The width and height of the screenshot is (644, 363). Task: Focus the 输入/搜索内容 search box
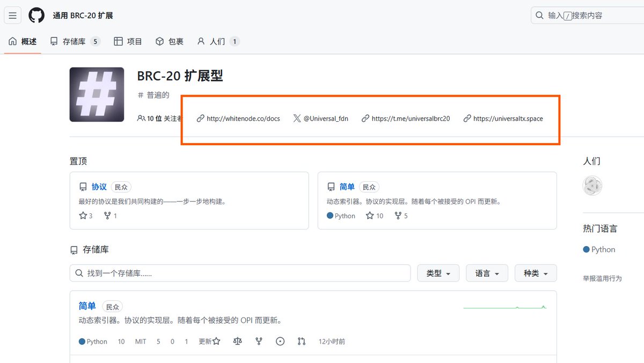coord(588,16)
